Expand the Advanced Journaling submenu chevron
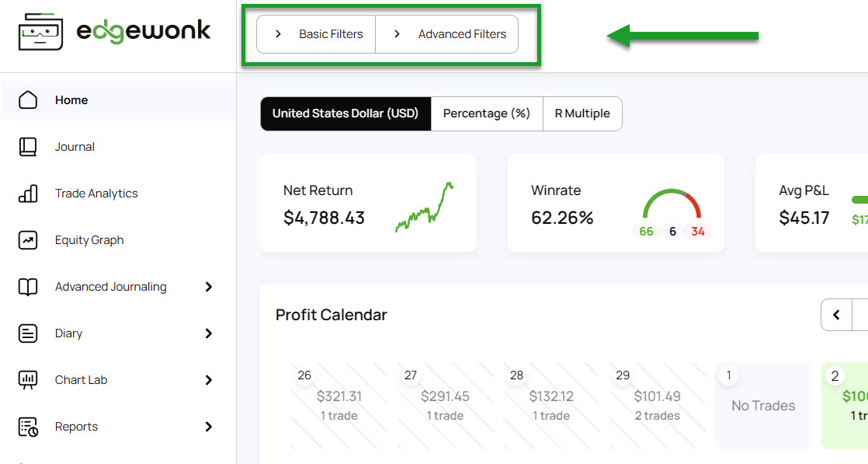868x464 pixels. point(208,287)
